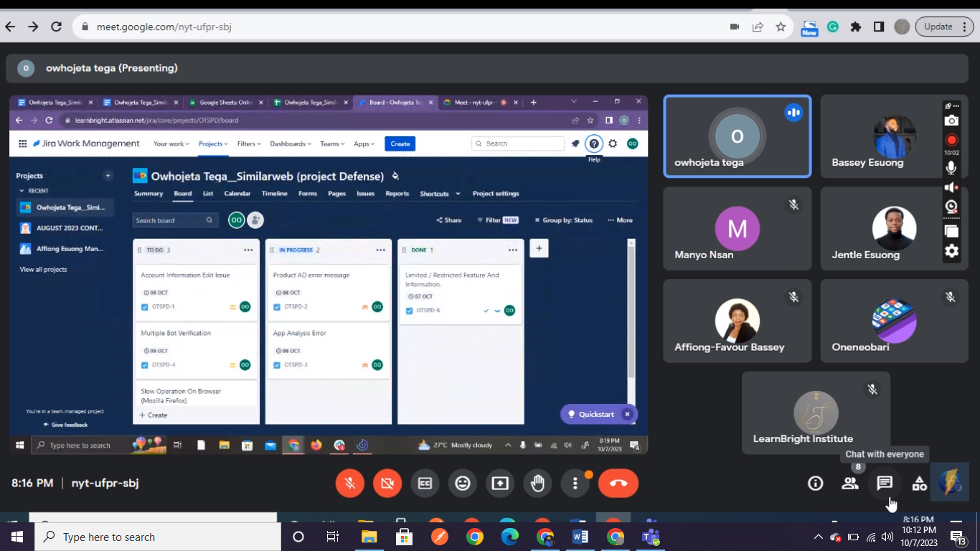Unmute microphone in Meet call controls
The height and width of the screenshot is (551, 980).
pyautogui.click(x=350, y=484)
